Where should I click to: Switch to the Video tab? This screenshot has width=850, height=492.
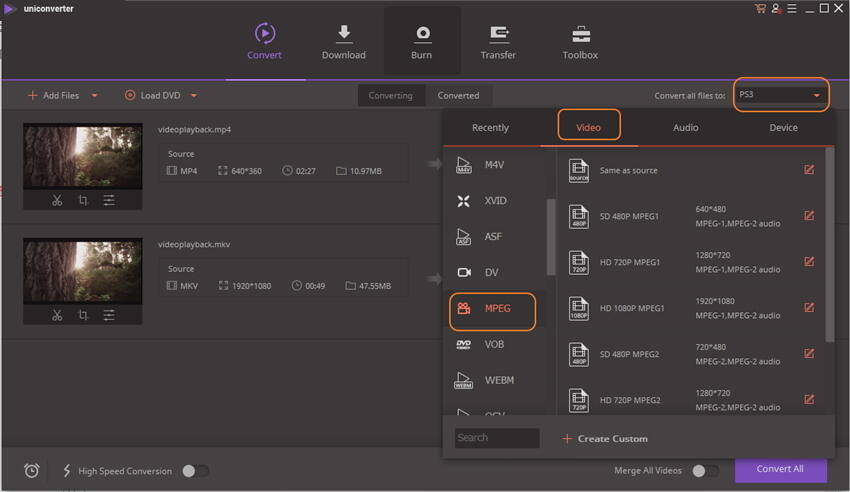click(x=589, y=128)
